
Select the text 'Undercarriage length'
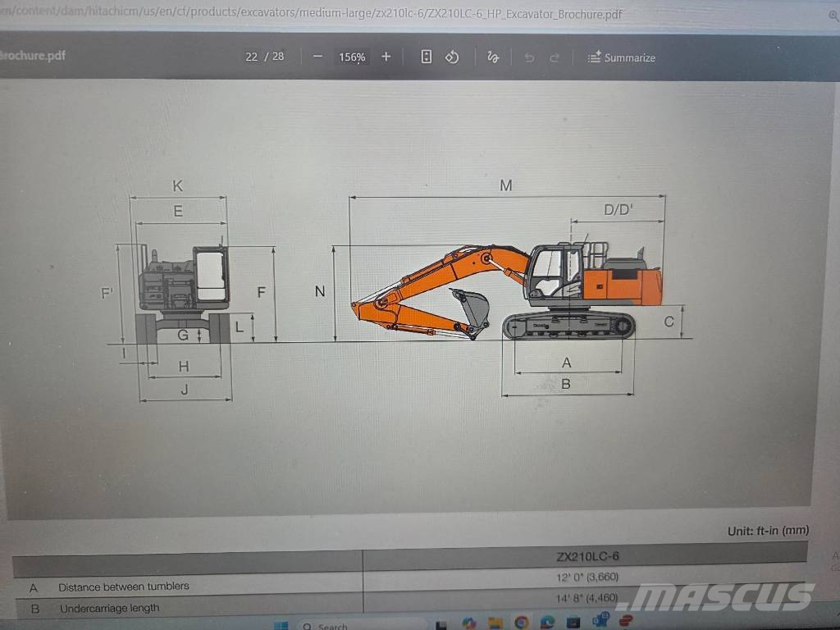coord(109,608)
